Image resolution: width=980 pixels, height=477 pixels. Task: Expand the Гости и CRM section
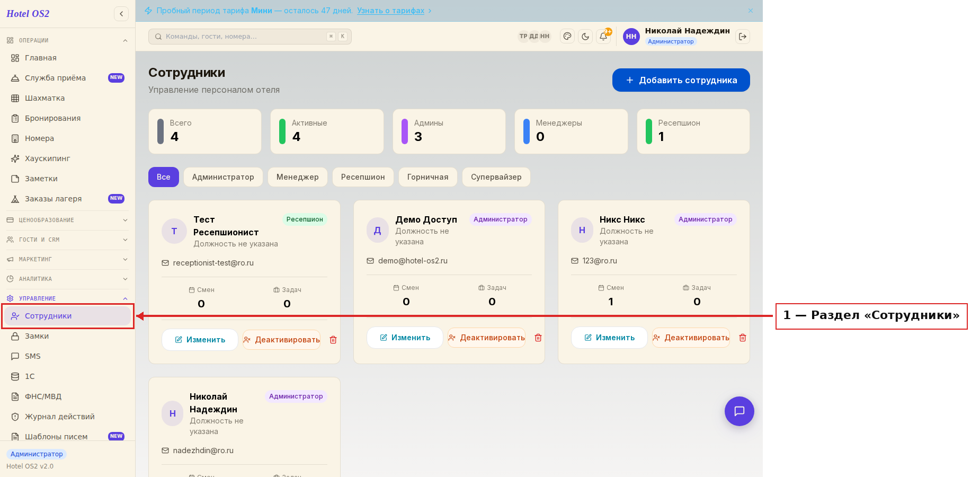pyautogui.click(x=67, y=240)
